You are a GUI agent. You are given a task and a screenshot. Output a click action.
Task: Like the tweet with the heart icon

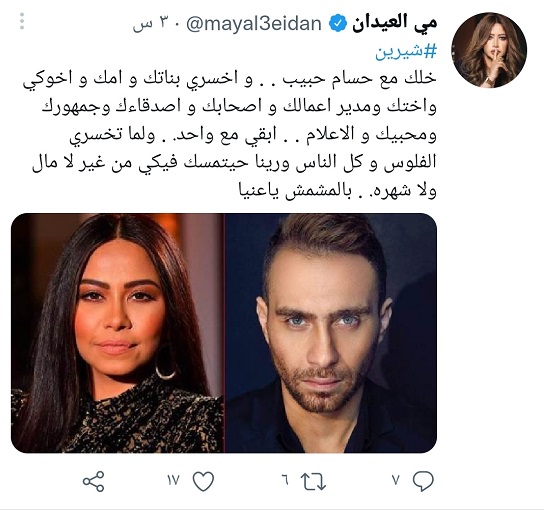[x=203, y=481]
